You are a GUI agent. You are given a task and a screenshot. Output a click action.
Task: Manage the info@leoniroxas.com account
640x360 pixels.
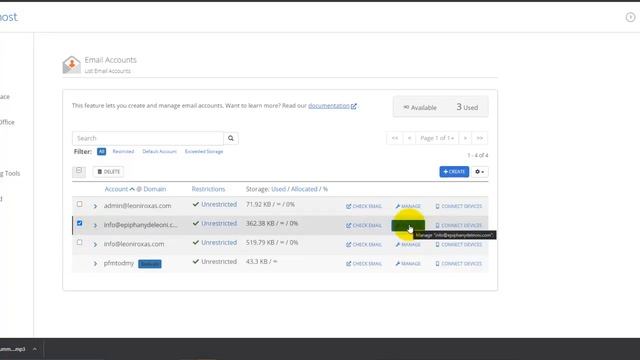[408, 244]
